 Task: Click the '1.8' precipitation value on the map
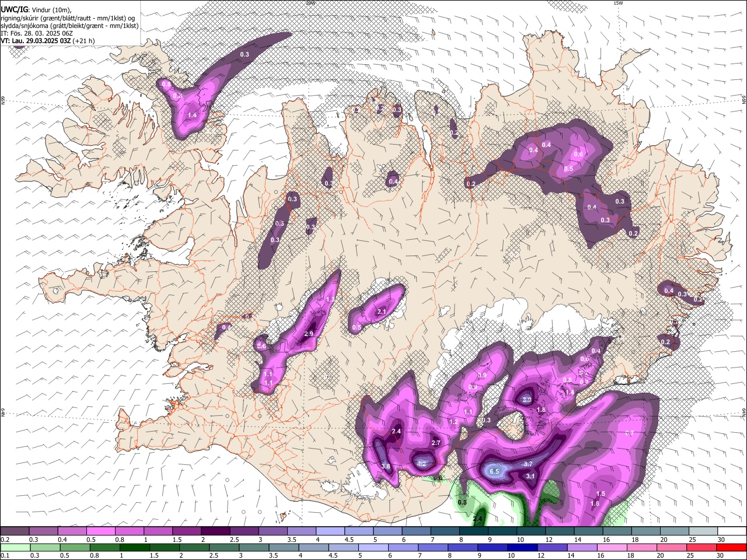[x=541, y=410]
